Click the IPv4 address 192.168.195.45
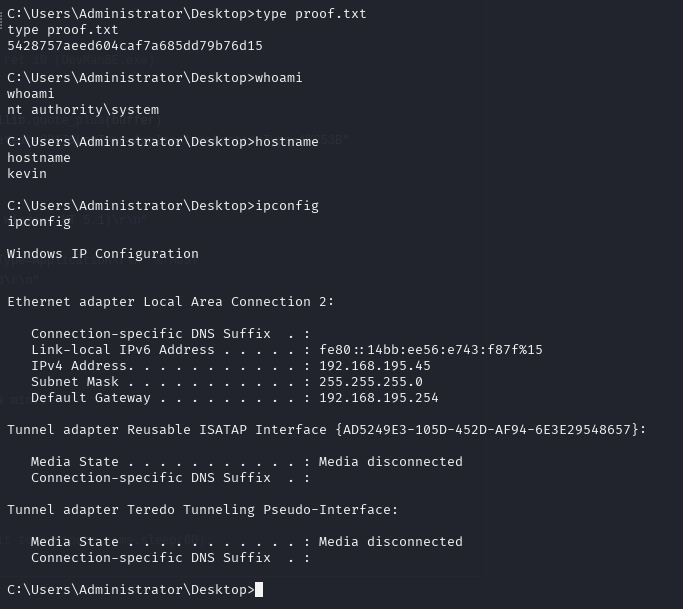 coord(375,365)
